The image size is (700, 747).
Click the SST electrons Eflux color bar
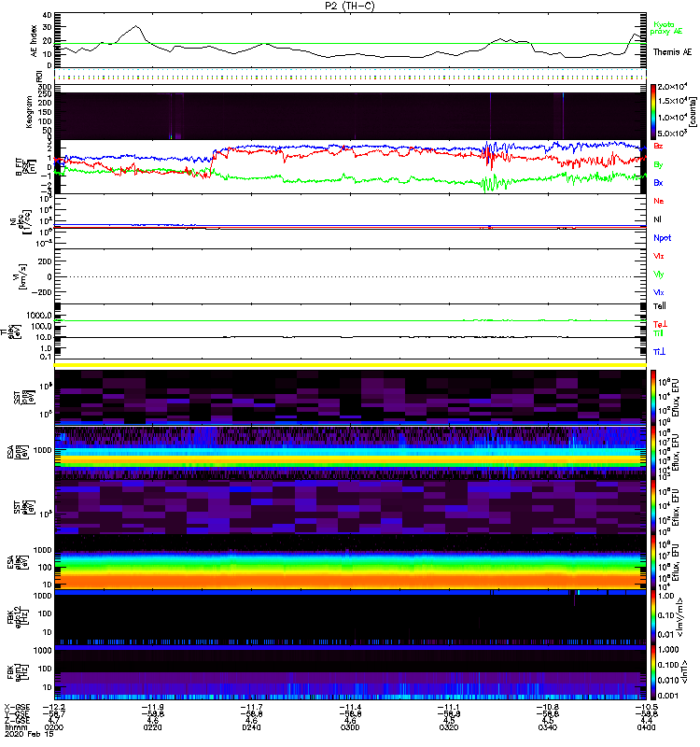pyautogui.click(x=653, y=507)
